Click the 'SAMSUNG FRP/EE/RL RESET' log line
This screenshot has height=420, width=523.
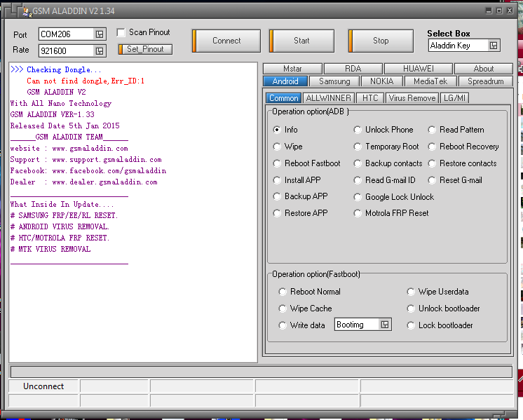[64, 215]
